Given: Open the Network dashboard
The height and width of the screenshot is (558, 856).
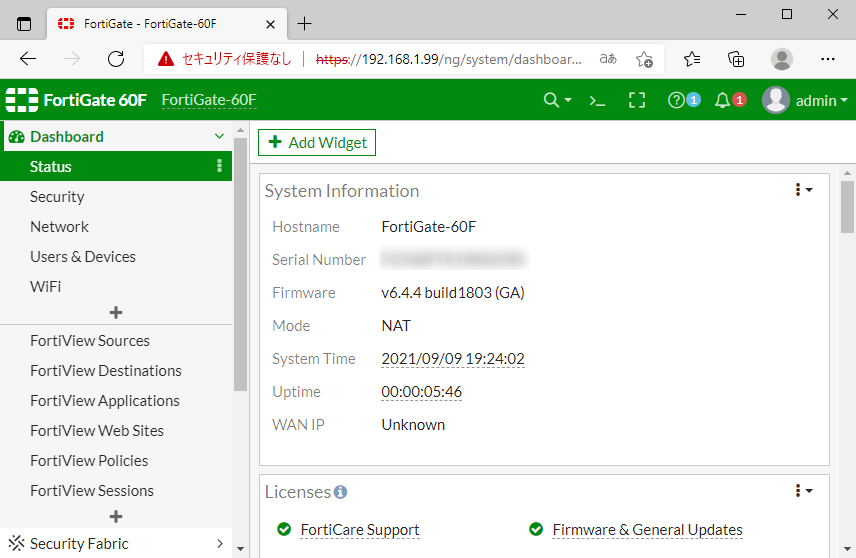Looking at the screenshot, I should (x=60, y=227).
